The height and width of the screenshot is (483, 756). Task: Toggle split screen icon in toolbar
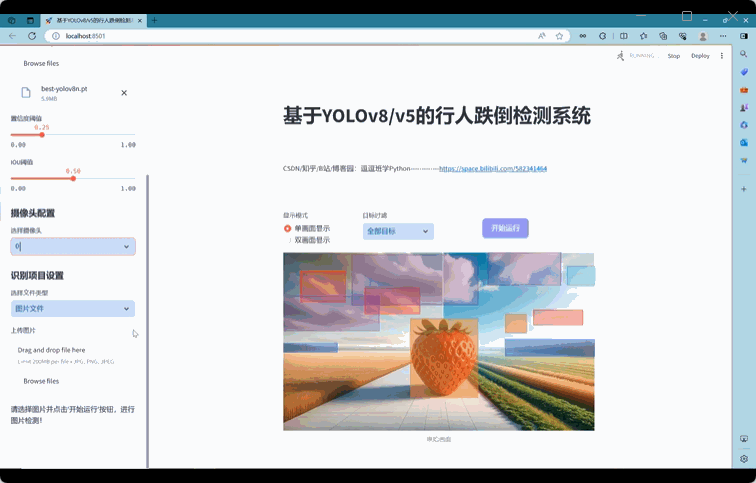click(x=623, y=36)
